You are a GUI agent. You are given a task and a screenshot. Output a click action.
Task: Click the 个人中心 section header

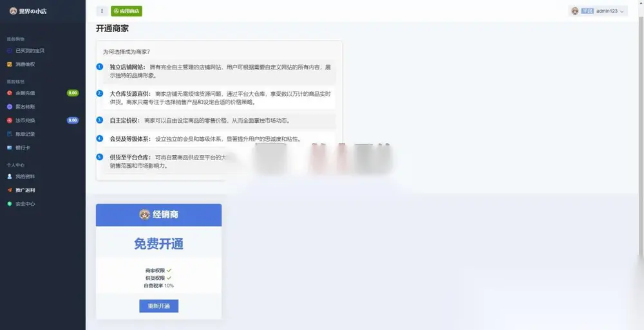(x=15, y=165)
